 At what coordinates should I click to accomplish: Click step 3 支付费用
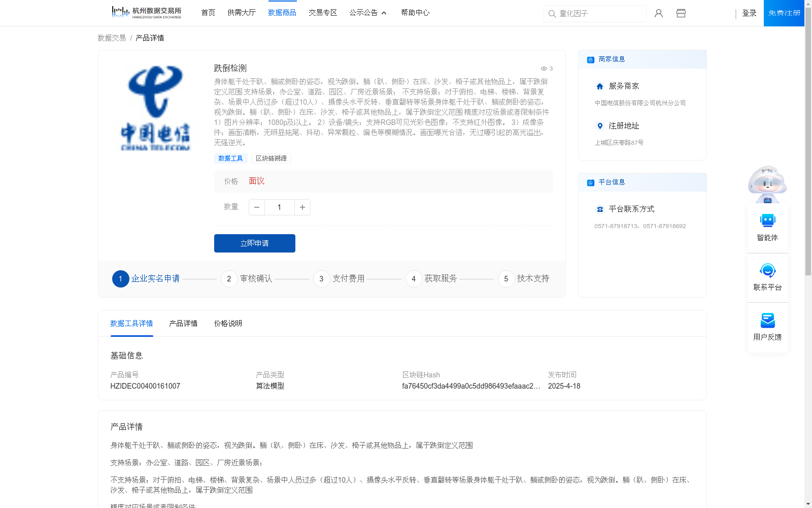[340, 279]
